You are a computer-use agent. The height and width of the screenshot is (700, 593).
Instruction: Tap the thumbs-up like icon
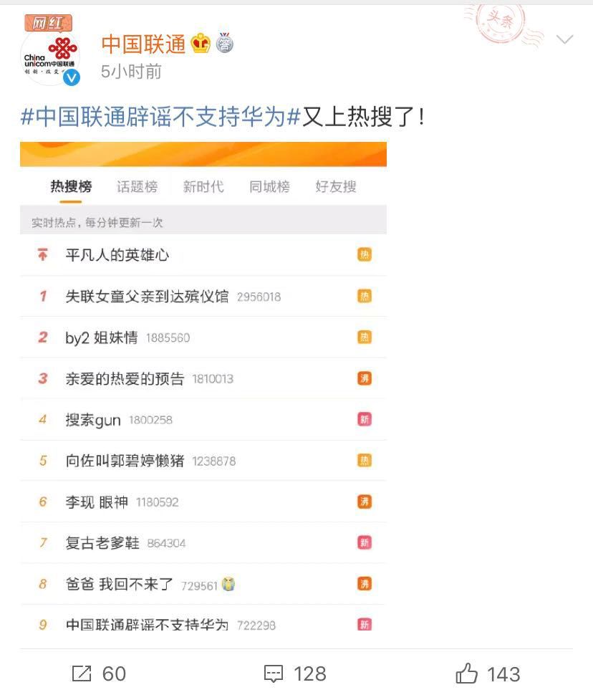point(466,673)
